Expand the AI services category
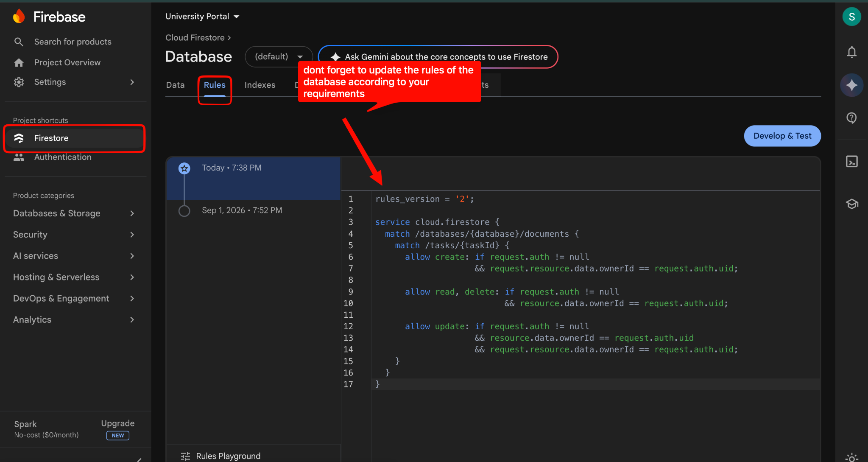The image size is (868, 462). click(x=74, y=256)
